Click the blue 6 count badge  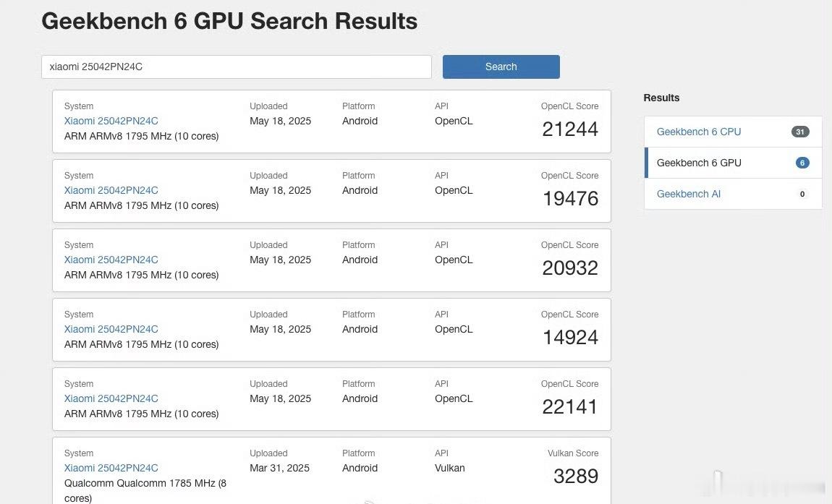tap(802, 163)
